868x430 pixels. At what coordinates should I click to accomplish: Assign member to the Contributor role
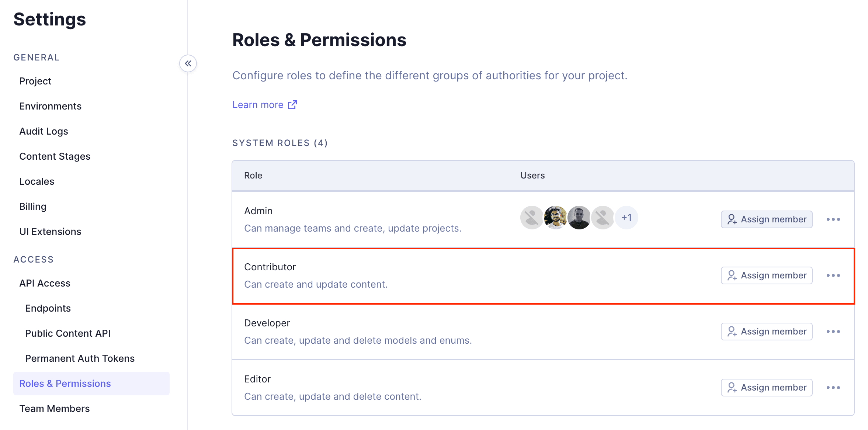coord(767,275)
